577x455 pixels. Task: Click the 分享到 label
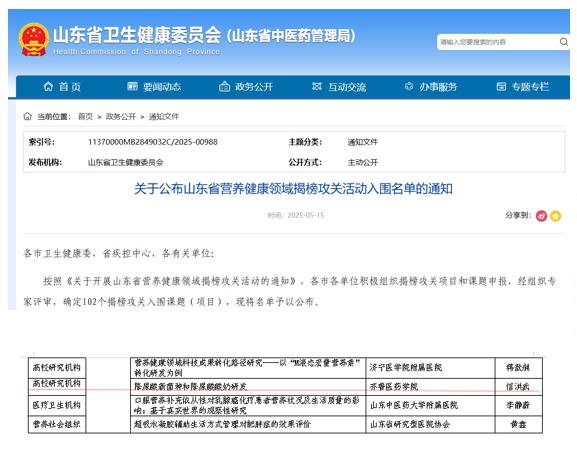tap(518, 215)
